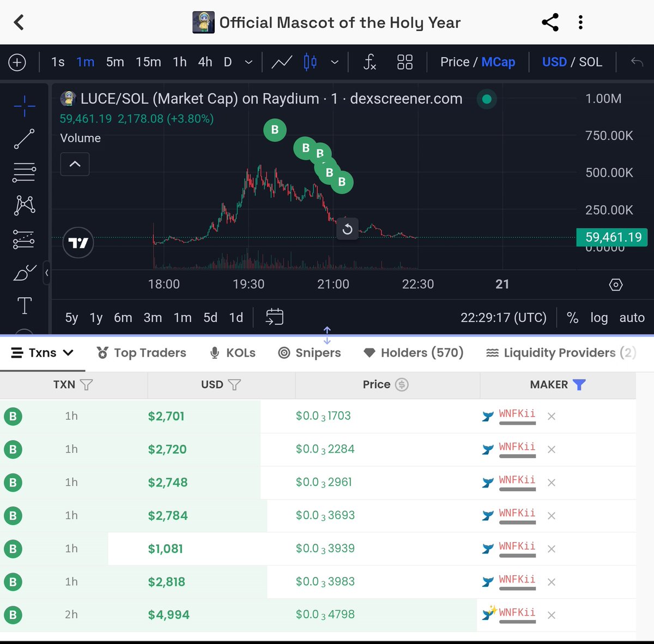Select the line chart style icon
This screenshot has width=654, height=644.
click(282, 62)
